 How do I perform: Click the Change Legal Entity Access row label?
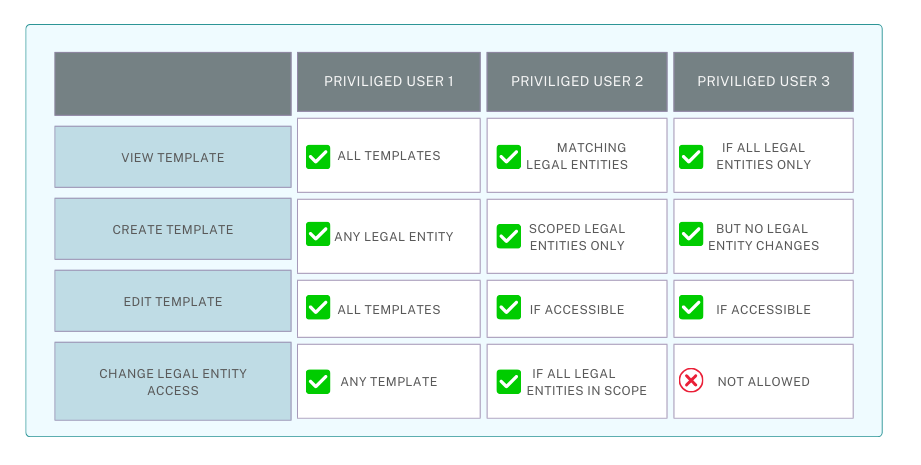173,382
